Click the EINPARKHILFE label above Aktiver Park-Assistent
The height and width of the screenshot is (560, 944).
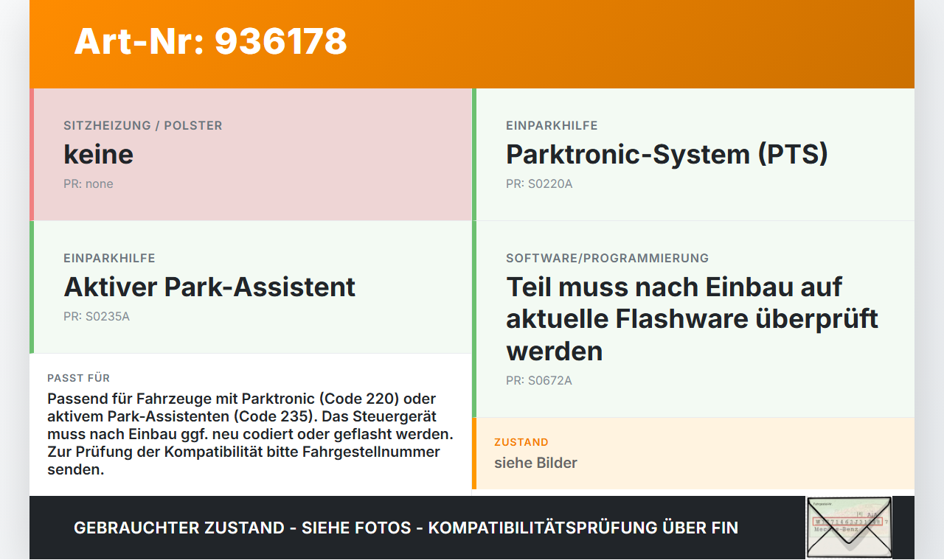click(109, 259)
